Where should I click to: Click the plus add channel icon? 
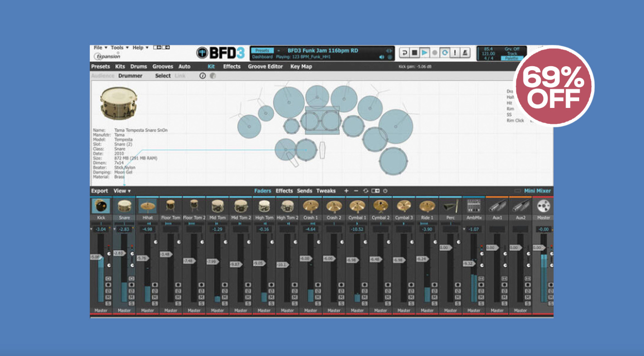click(346, 191)
